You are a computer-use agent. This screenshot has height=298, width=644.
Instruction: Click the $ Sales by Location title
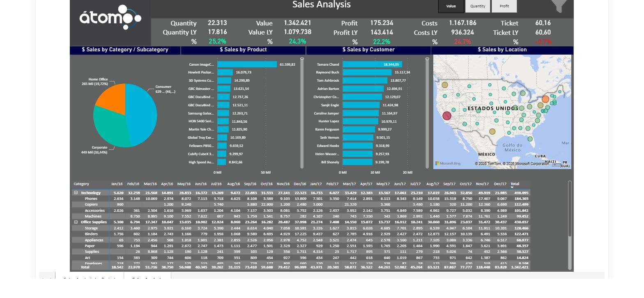[502, 50]
